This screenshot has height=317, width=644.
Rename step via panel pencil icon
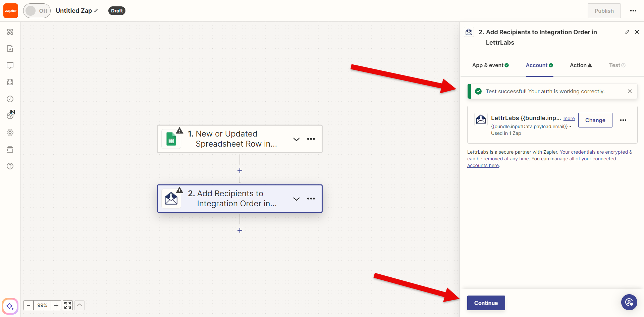(x=627, y=32)
